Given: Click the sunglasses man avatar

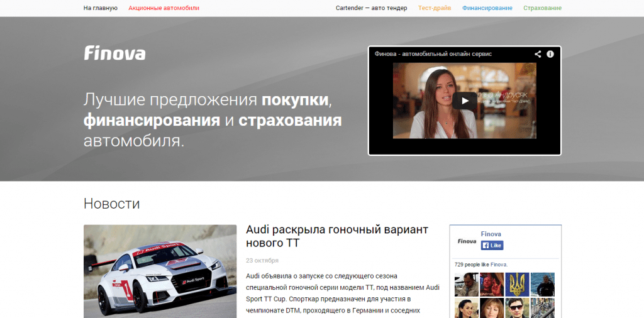Looking at the screenshot, I should point(517,308).
